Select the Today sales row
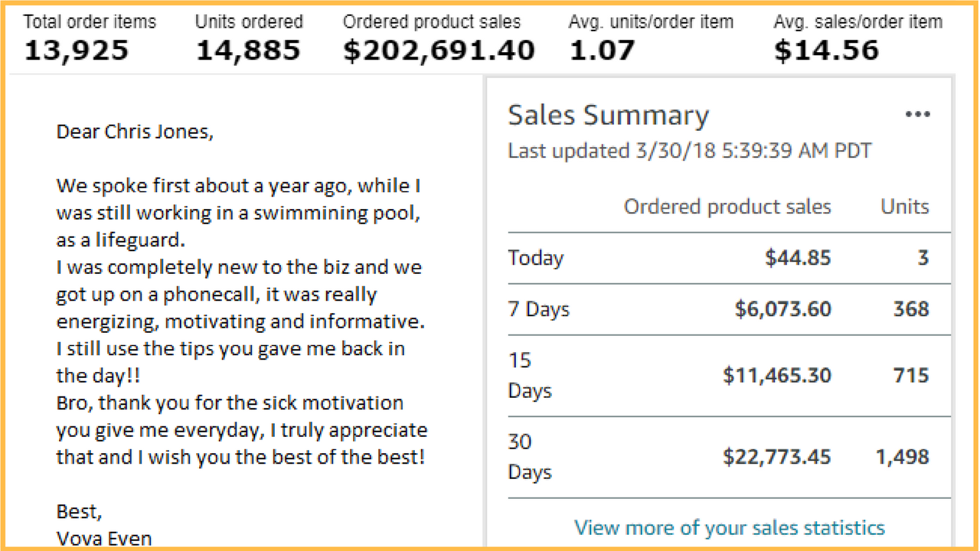The image size is (980, 551). point(730,258)
